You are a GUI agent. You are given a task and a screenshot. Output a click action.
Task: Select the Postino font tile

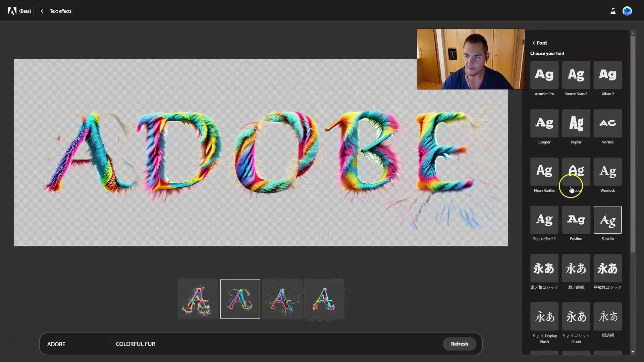point(576,220)
